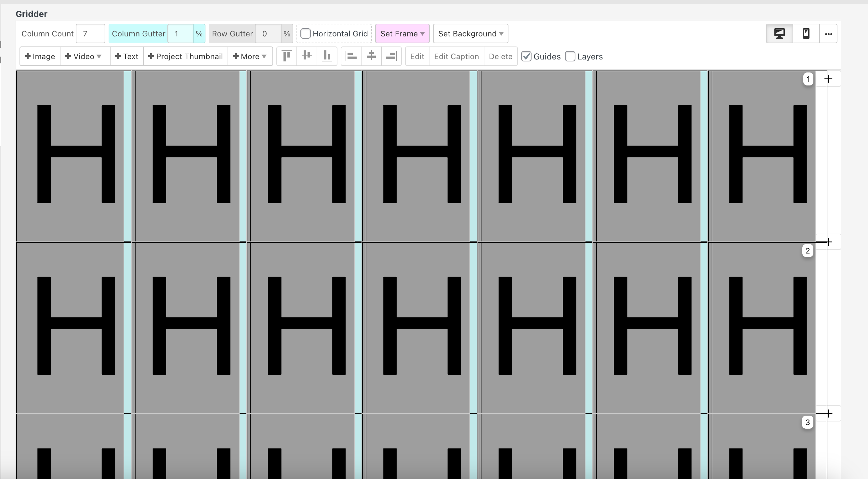
Task: Add a Text element
Action: click(127, 56)
